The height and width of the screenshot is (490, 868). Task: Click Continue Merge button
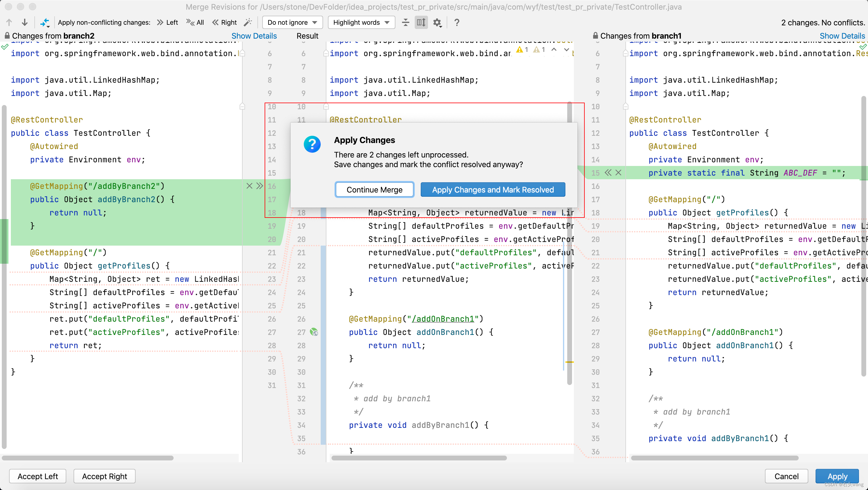374,189
